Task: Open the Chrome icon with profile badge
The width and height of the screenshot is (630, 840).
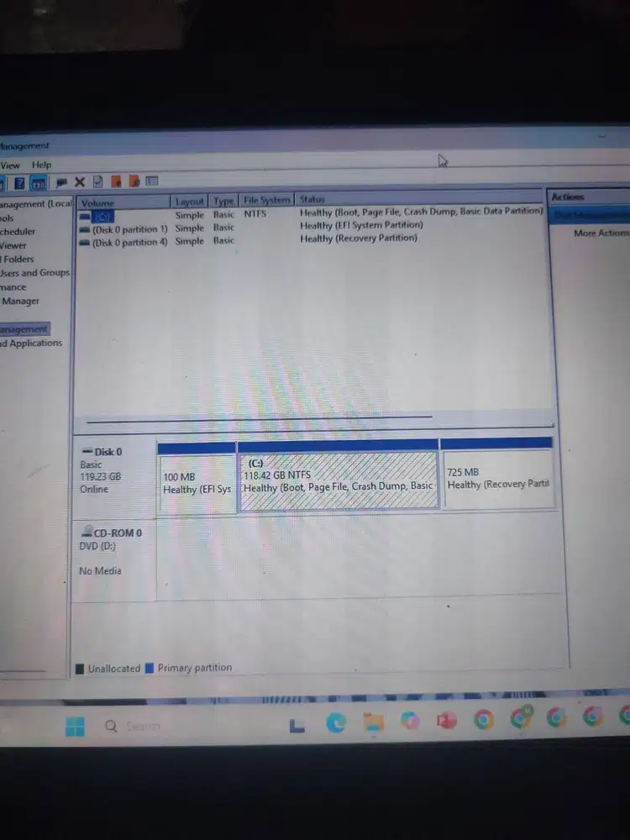Action: [521, 717]
